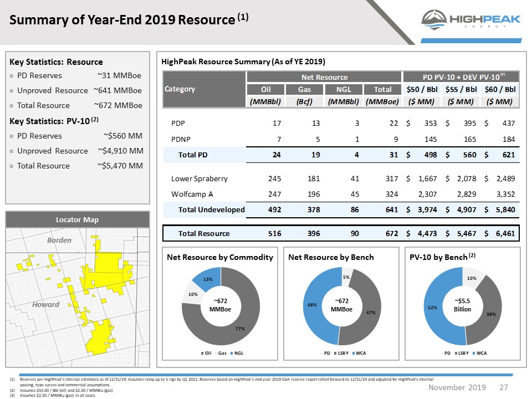This screenshot has height=399, width=532.
Task: Click the 'Net Resource' column group header
Action: coord(324,77)
